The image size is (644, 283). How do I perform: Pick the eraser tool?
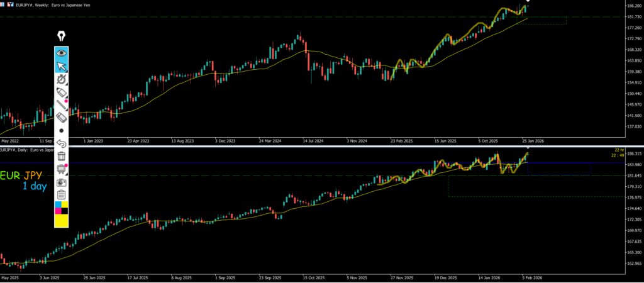point(62,118)
